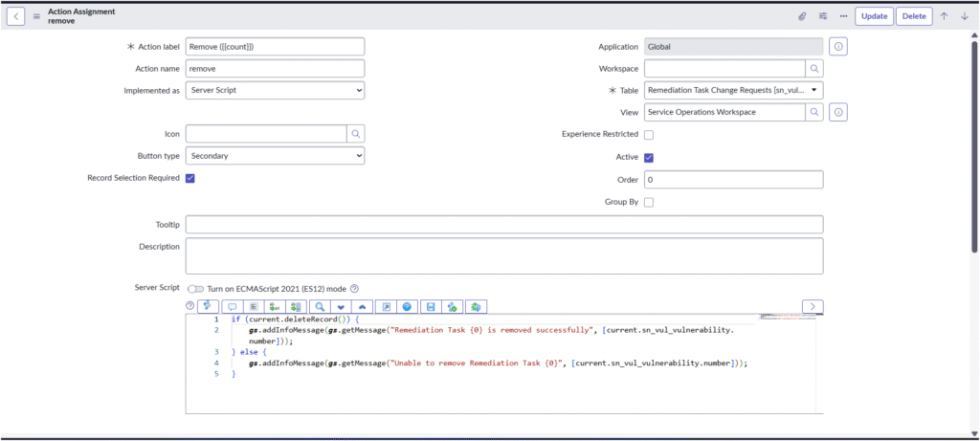The image size is (980, 441).
Task: Click the Workspace lookup search icon
Action: (x=814, y=69)
